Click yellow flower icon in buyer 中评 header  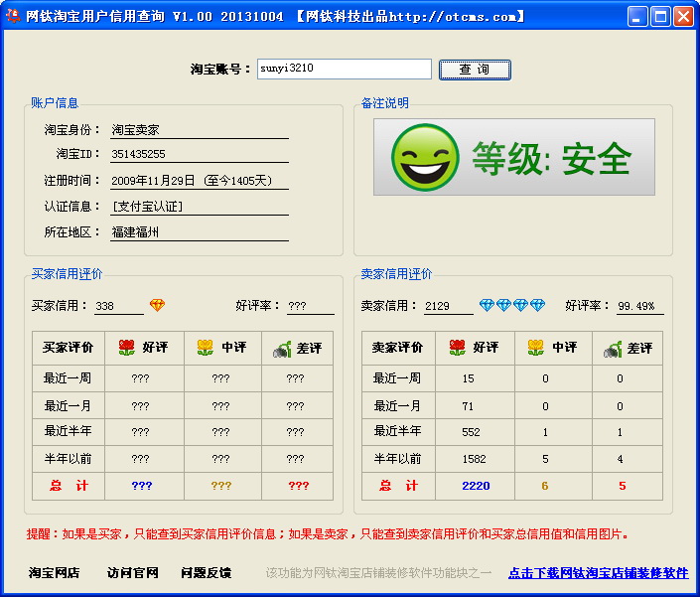[206, 348]
